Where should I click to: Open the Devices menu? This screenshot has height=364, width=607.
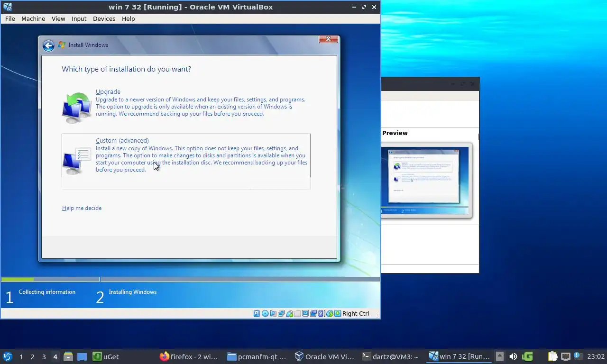(x=104, y=19)
